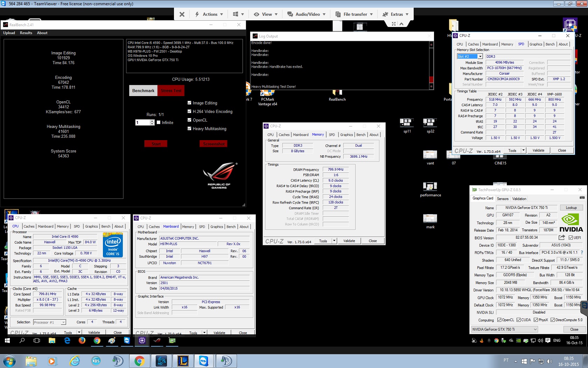
Task: Open the League of Legends local taskbar icon
Action: click(183, 361)
